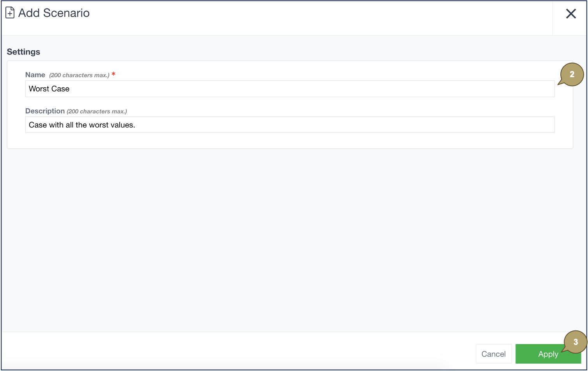Click the numbered callout badge 2

coord(572,74)
